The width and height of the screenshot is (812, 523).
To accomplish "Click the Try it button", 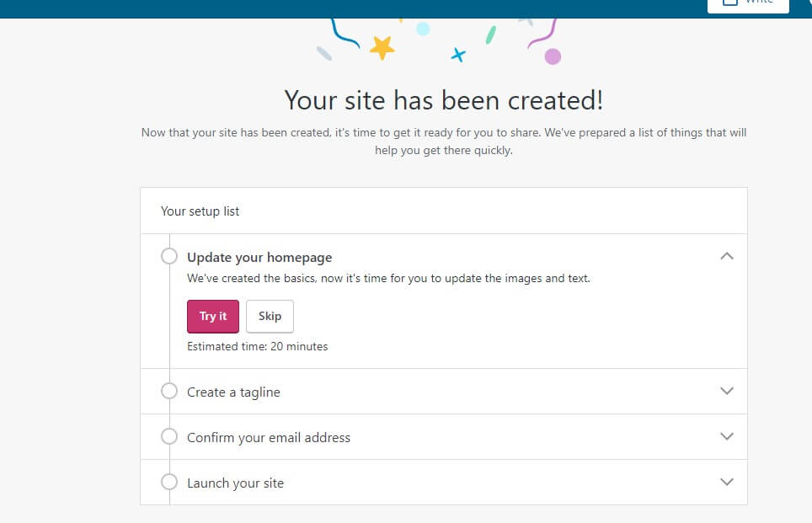I will pos(212,316).
